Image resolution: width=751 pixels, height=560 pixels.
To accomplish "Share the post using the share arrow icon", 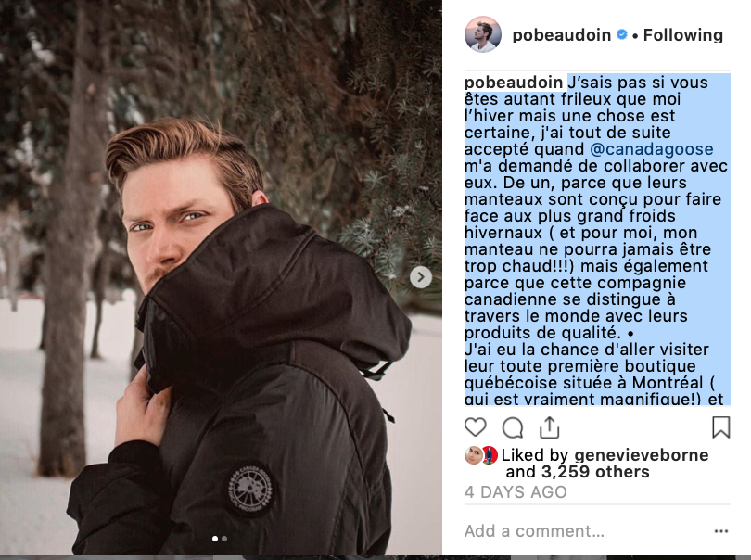I will point(549,427).
